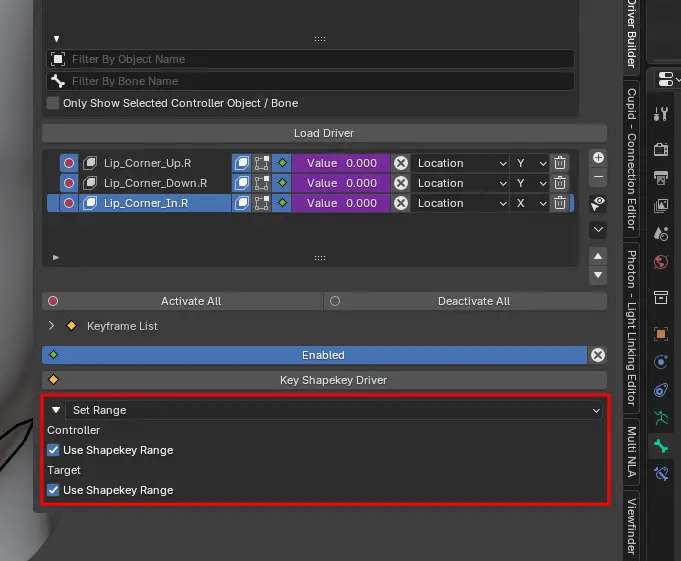This screenshot has height=561, width=681.
Task: Uncheck Controller Use Shapekey Range
Action: [x=53, y=450]
